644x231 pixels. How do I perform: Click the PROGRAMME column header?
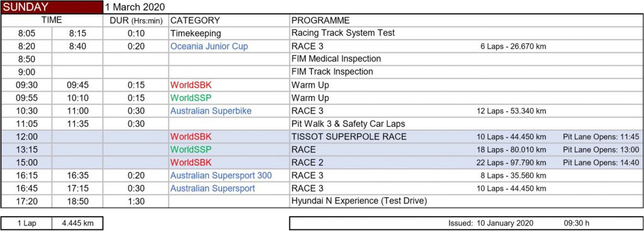320,21
